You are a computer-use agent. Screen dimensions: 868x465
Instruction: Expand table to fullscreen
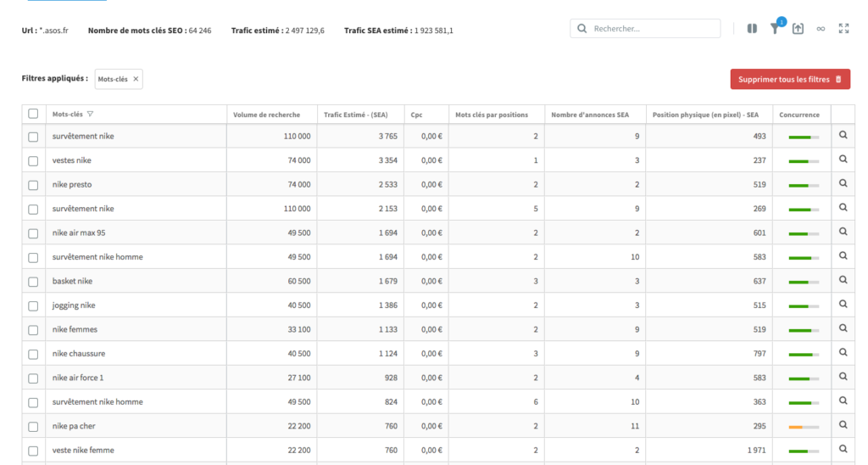coord(843,28)
